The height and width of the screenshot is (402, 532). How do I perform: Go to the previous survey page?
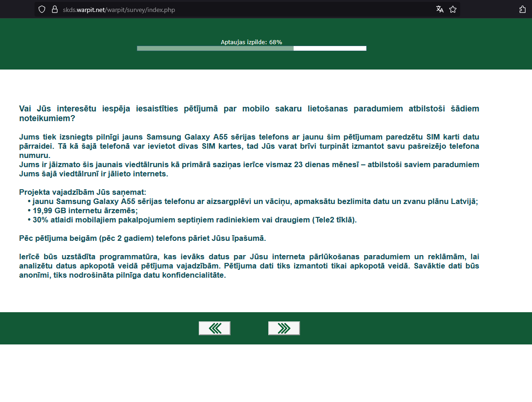(214, 328)
